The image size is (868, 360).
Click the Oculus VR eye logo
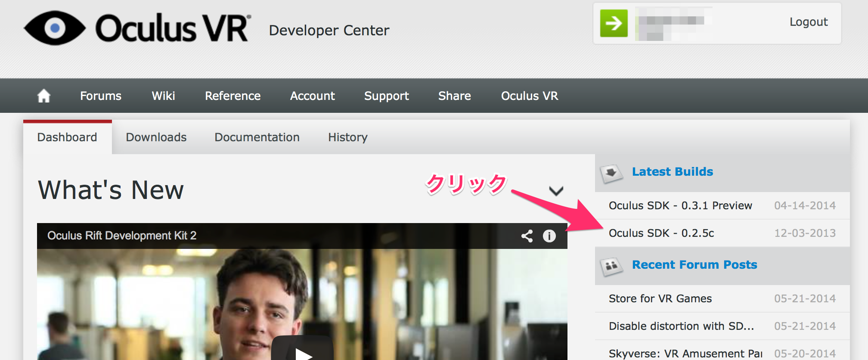[55, 28]
